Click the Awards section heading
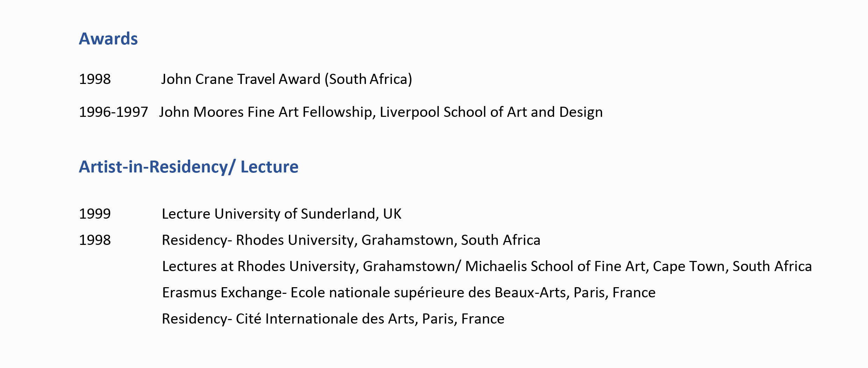Screen dimensions: 868x368 tap(108, 39)
